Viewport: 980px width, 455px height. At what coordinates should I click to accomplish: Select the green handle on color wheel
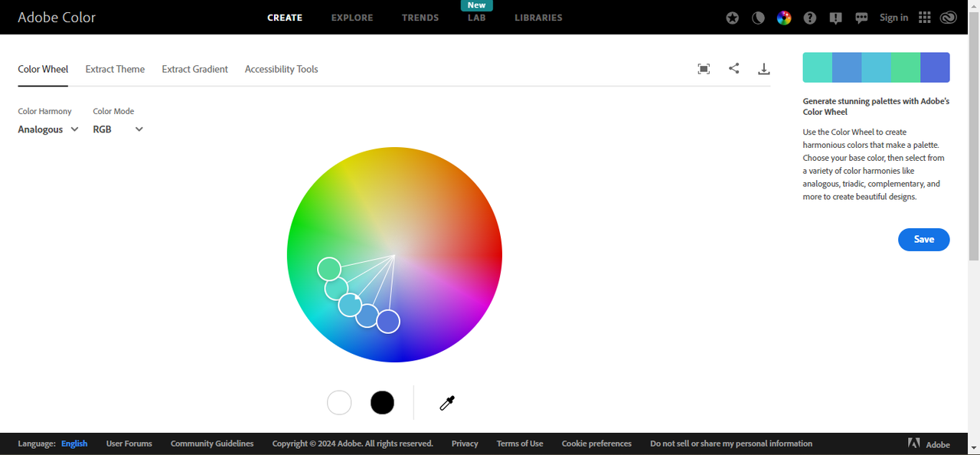coord(329,269)
